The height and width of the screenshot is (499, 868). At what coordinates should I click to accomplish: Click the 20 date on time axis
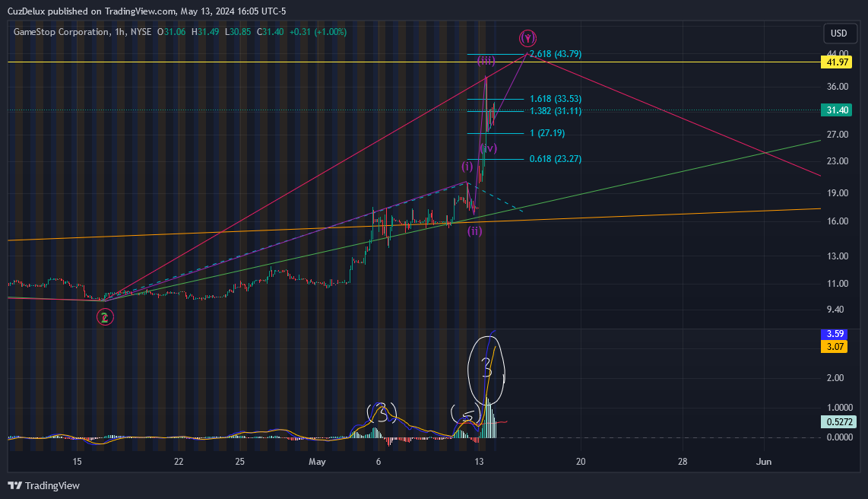click(581, 461)
